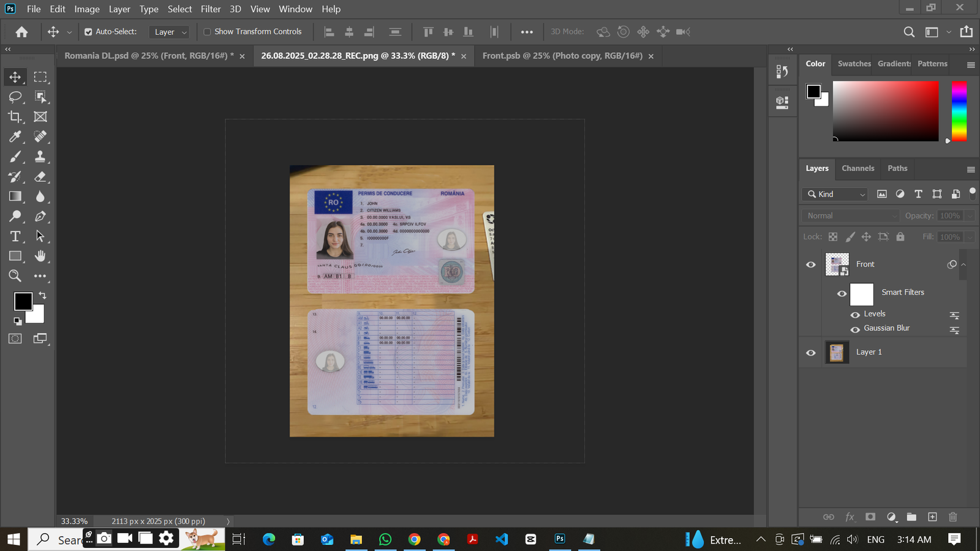The width and height of the screenshot is (980, 551).
Task: Select the Eraser tool
Action: pyautogui.click(x=40, y=177)
